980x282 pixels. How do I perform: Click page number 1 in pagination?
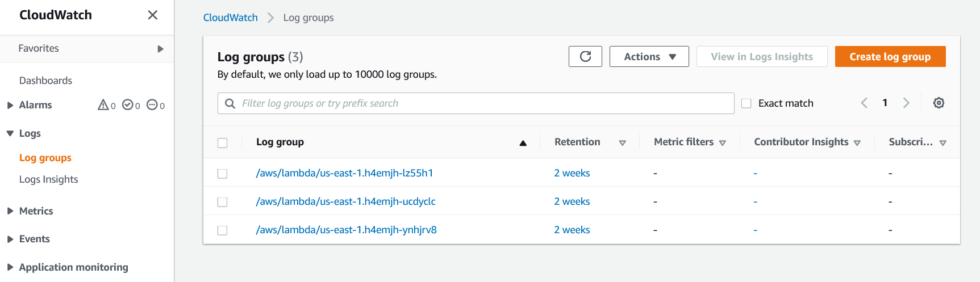pyautogui.click(x=885, y=103)
